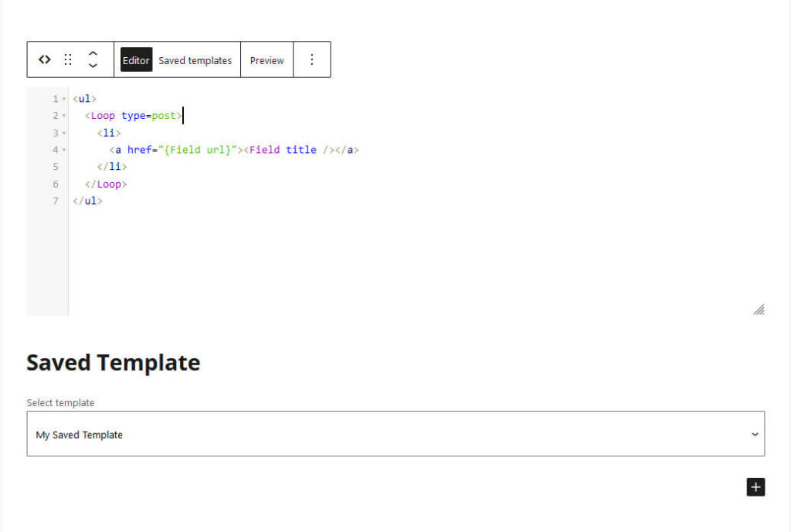This screenshot has height=532, width=791.
Task: Click the dropdown chevron of My Saved Template
Action: click(x=755, y=434)
